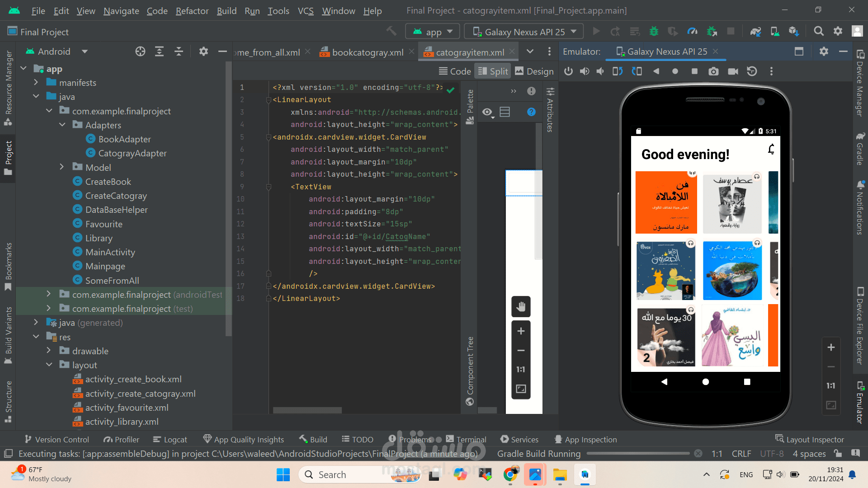Switch to the Split view tab
The height and width of the screenshot is (488, 868).
(493, 71)
